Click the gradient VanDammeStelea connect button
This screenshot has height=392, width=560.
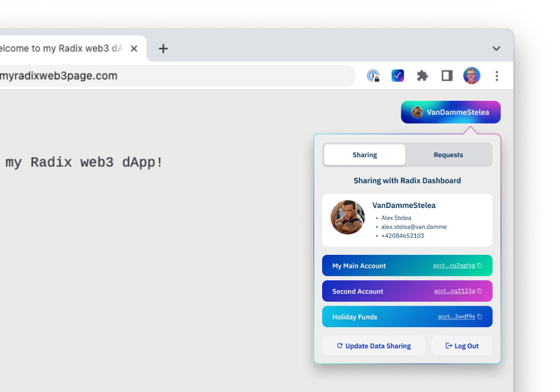[x=450, y=112]
